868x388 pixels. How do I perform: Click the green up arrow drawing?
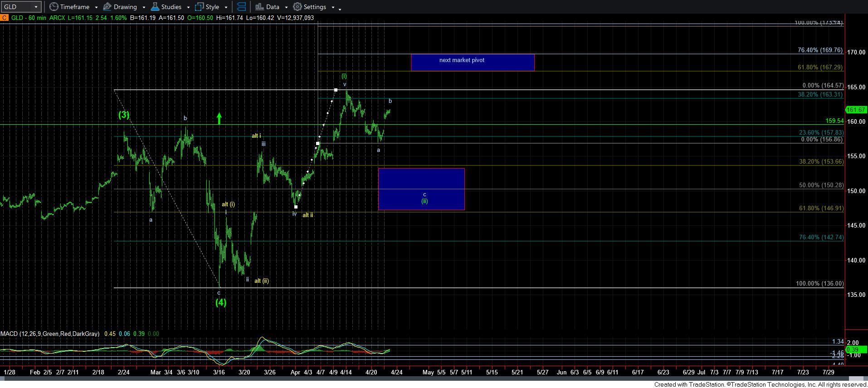(219, 118)
